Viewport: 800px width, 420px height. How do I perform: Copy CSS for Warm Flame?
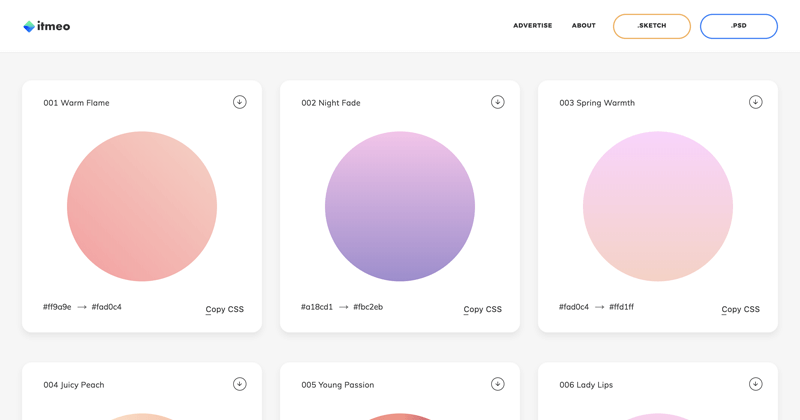click(x=224, y=309)
